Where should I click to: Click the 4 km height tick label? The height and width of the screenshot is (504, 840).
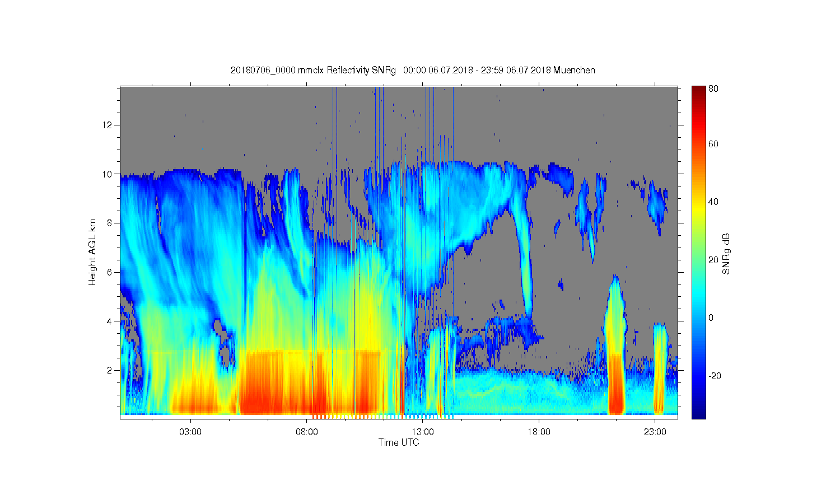point(110,321)
